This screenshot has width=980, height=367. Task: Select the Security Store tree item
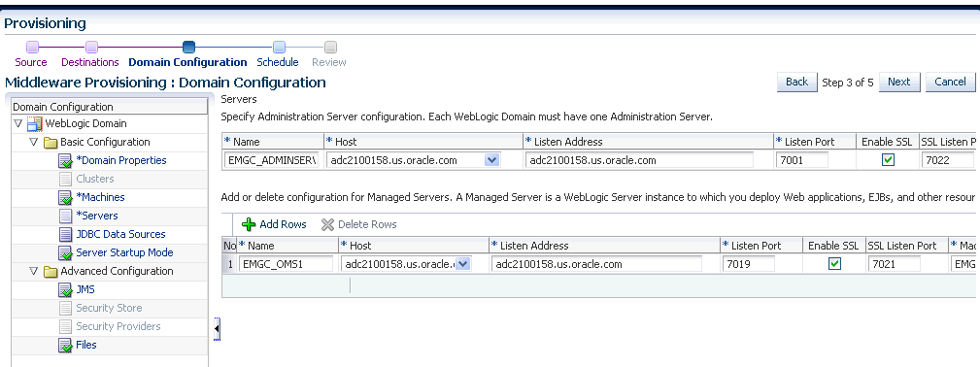point(109,308)
